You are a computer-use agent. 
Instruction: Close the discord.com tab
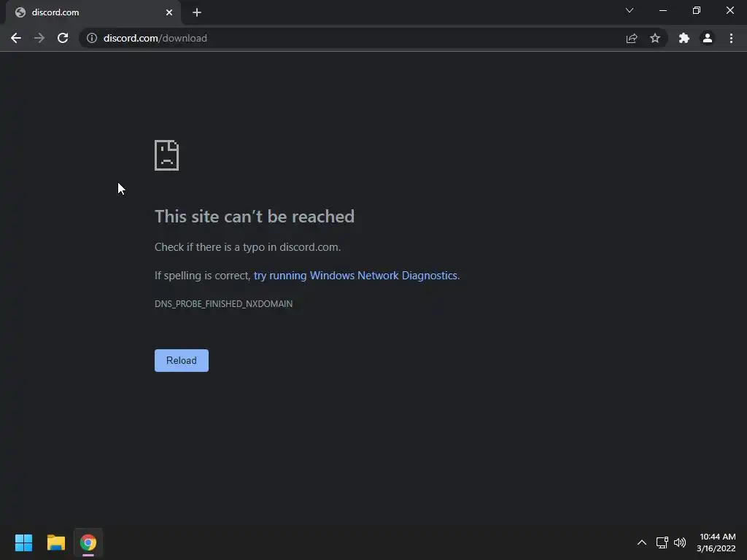click(169, 12)
